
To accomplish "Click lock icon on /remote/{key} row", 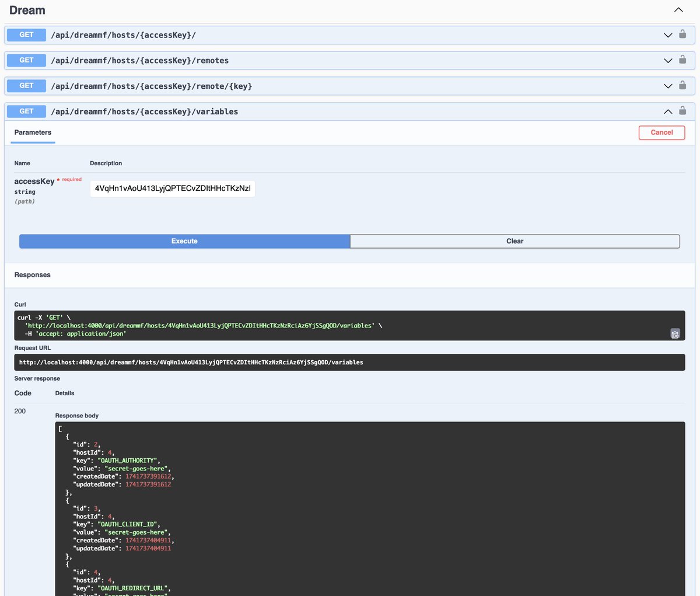I will coord(682,85).
